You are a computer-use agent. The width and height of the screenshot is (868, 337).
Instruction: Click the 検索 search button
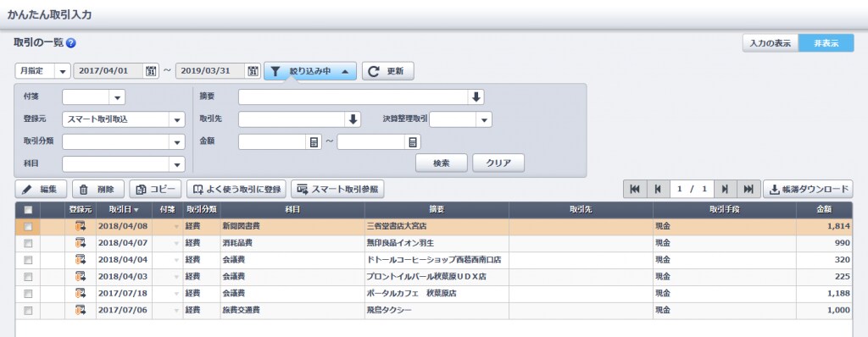(441, 163)
